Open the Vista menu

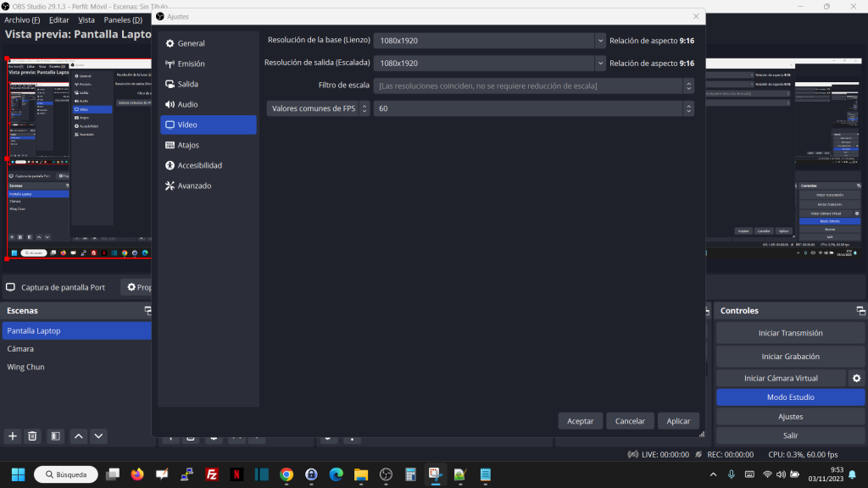coord(86,20)
